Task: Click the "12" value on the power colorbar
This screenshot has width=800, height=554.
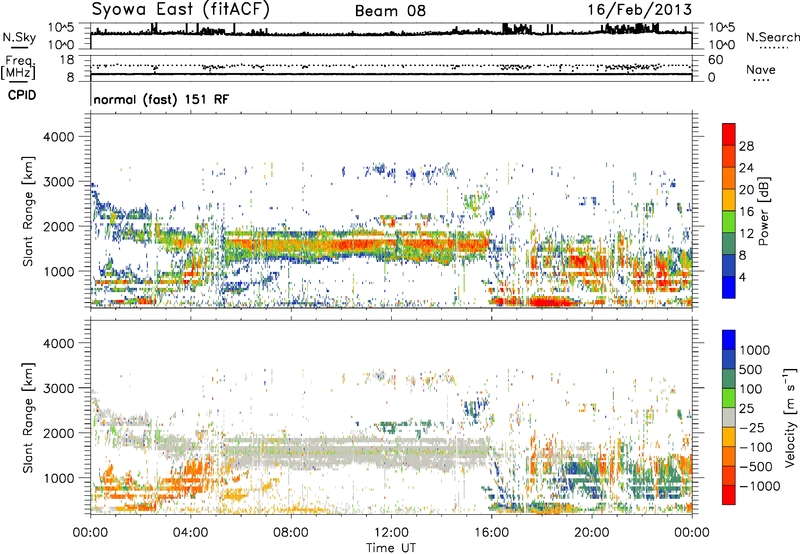Action: coord(746,234)
